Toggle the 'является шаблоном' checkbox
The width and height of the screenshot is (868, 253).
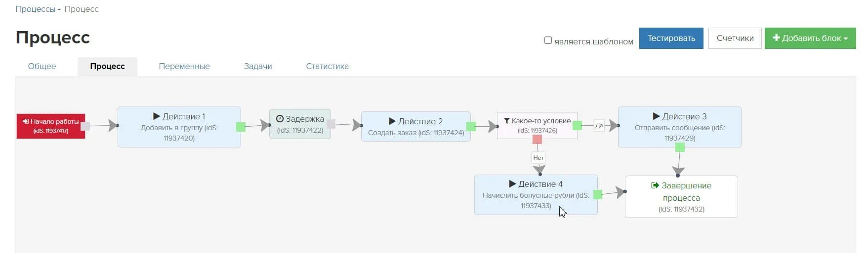(x=548, y=40)
